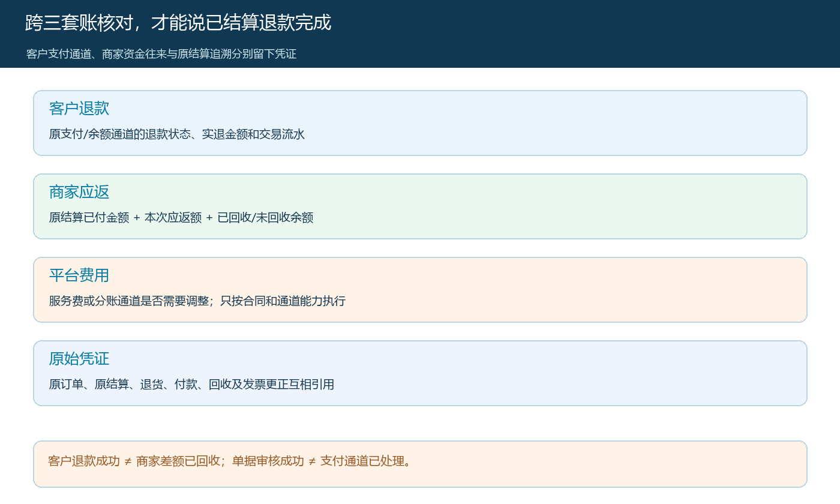The height and width of the screenshot is (504, 840).
Task: Click the note 客户退款成功 ≠ 商家差额已回收
Action: [134, 461]
